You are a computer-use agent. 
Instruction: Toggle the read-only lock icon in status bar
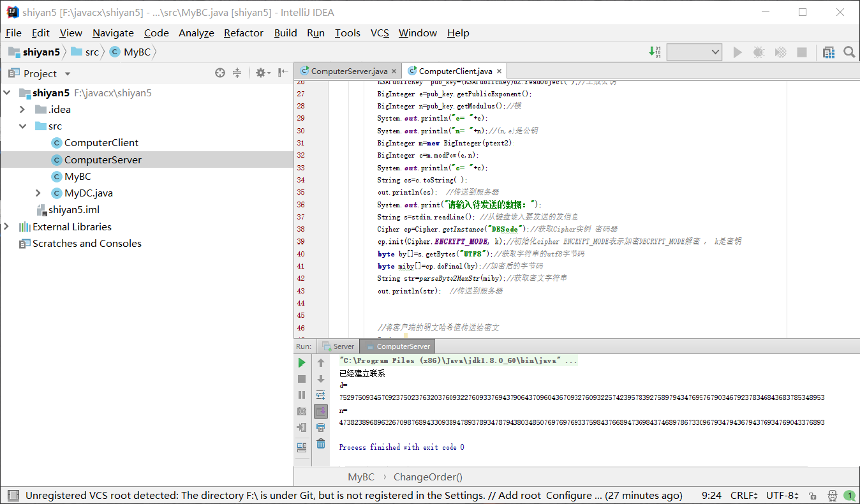pos(812,496)
